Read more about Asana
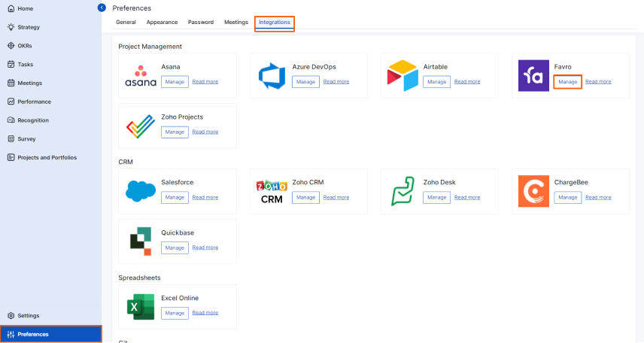The width and height of the screenshot is (644, 343). [205, 82]
